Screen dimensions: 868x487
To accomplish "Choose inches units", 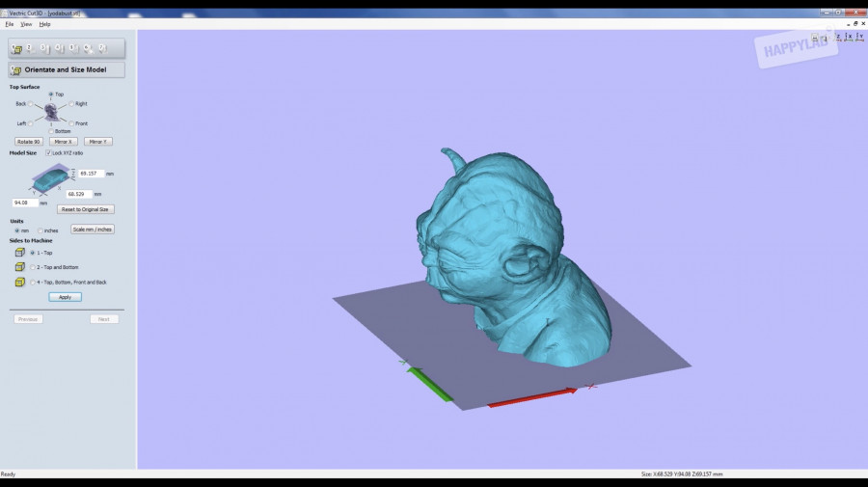I will tap(40, 230).
